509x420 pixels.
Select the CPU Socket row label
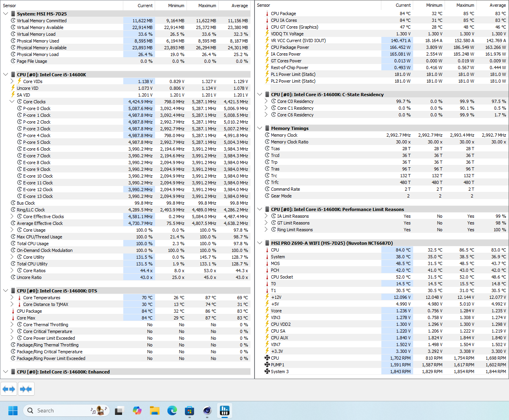point(282,277)
